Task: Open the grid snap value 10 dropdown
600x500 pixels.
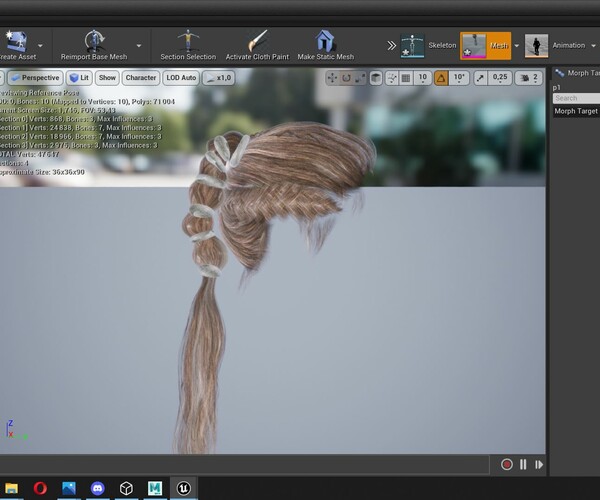Action: [422, 78]
